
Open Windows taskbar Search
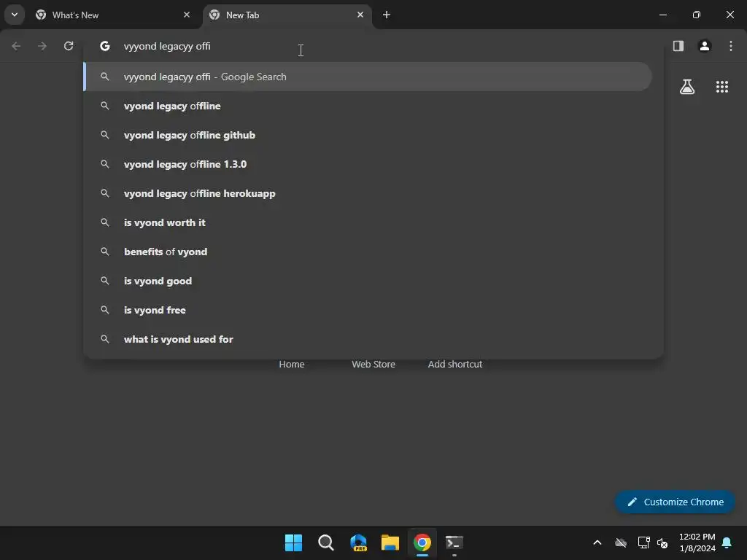click(x=326, y=542)
